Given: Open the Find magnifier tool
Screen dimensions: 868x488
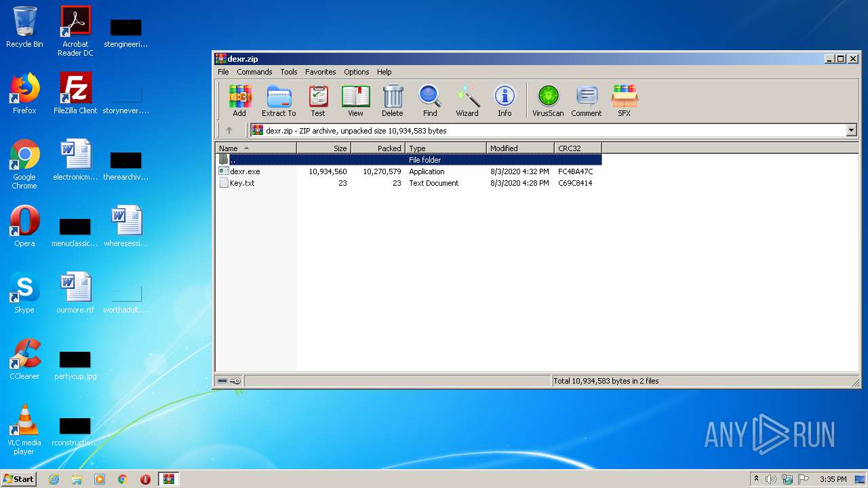Looking at the screenshot, I should click(430, 100).
